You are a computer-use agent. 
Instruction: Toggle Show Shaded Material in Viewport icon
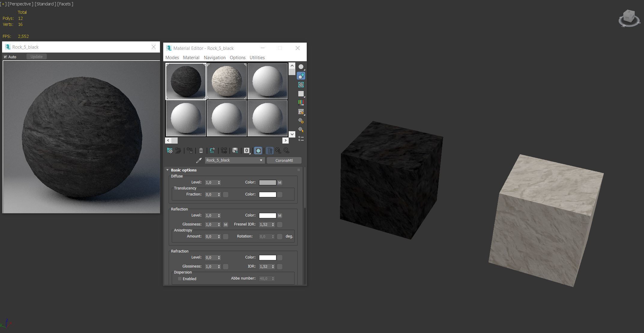pos(258,150)
